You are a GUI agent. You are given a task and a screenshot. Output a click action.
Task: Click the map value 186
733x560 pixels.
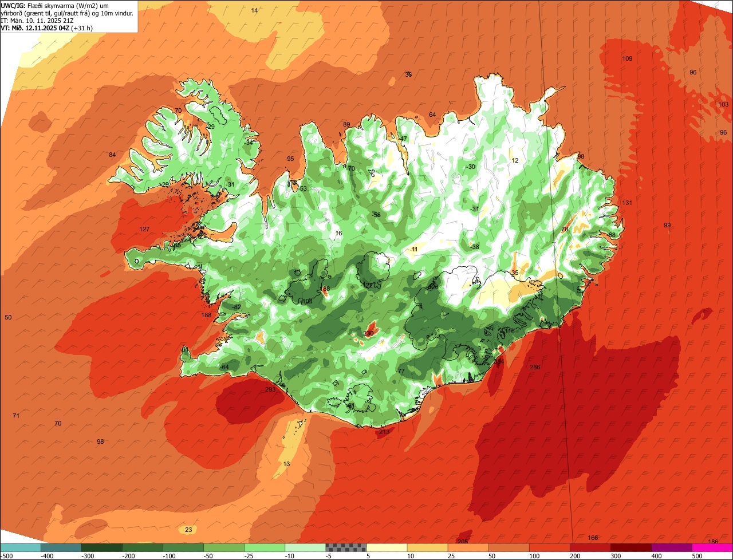pos(713,542)
